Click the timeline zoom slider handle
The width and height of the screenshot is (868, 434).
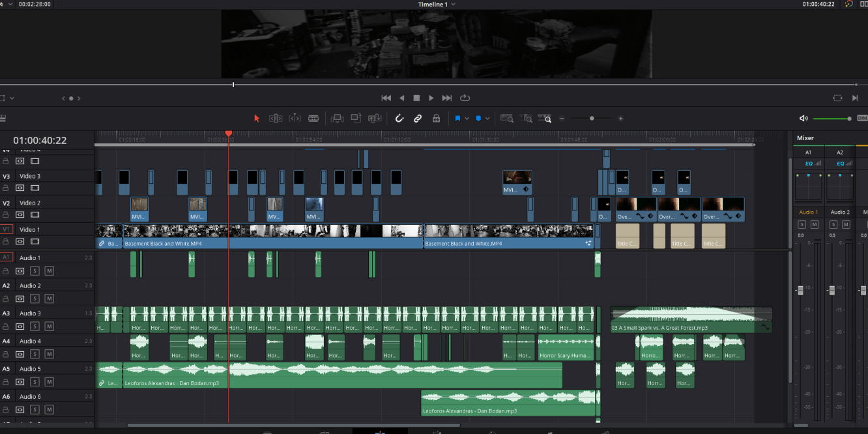click(x=592, y=119)
